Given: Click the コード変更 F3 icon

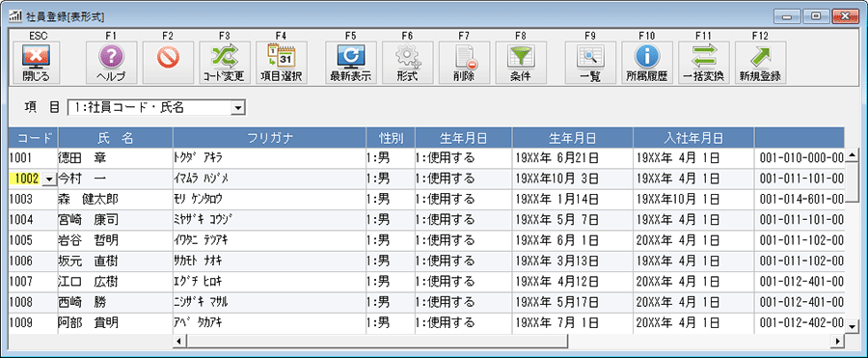Looking at the screenshot, I should pyautogui.click(x=224, y=63).
